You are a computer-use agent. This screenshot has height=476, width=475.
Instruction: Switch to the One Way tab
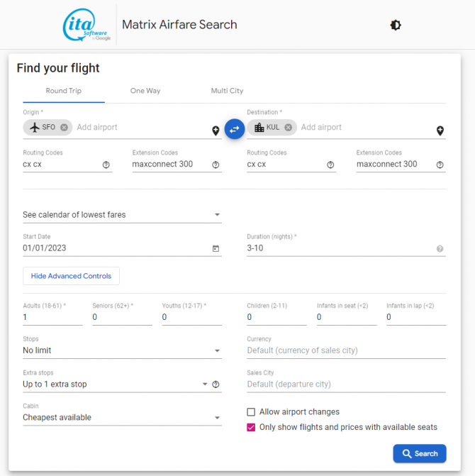(x=145, y=91)
